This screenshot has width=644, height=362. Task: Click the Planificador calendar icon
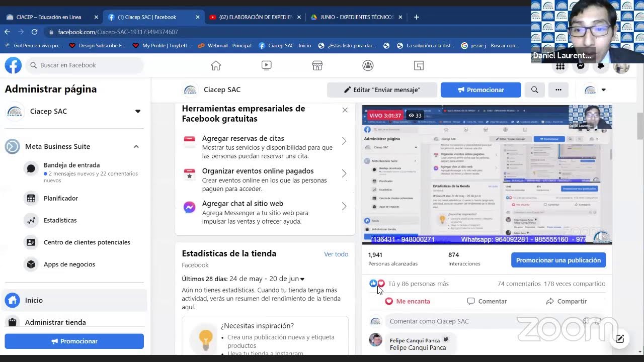pos(31,198)
